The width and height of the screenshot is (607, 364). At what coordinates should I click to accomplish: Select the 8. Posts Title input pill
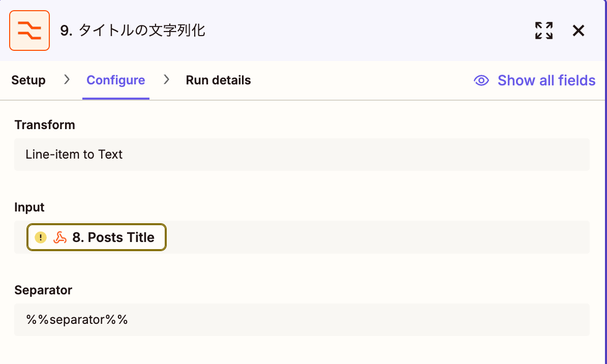pos(97,237)
